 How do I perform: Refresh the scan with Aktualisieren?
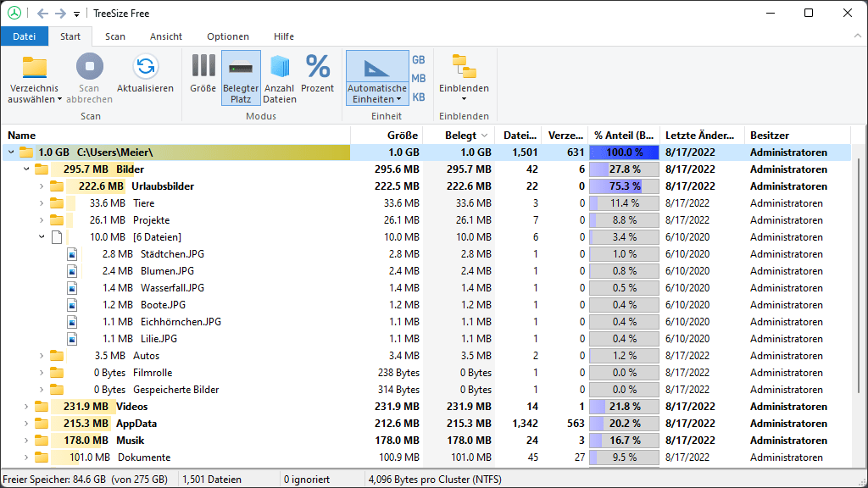[x=145, y=74]
